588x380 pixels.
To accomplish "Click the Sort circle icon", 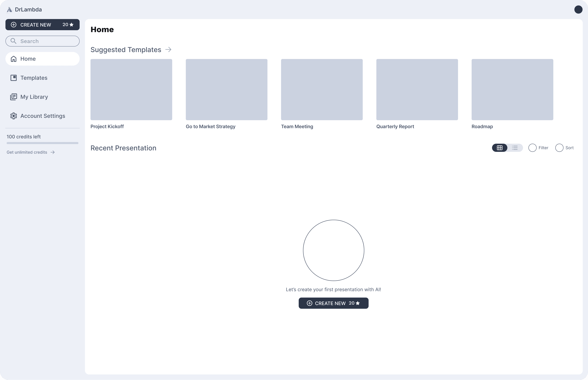I will tap(559, 148).
